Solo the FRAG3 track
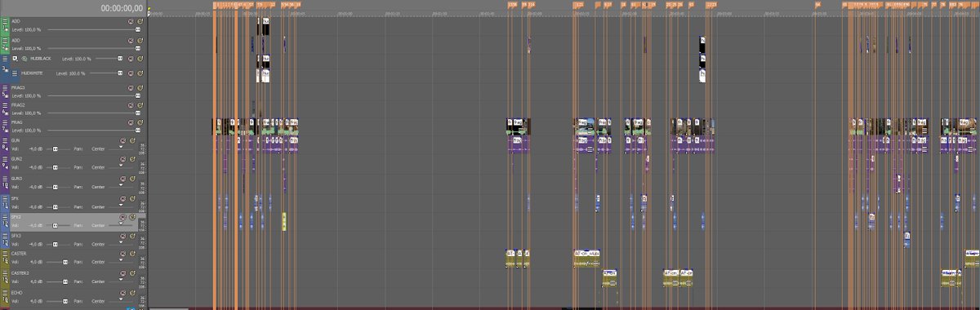 coord(140,87)
